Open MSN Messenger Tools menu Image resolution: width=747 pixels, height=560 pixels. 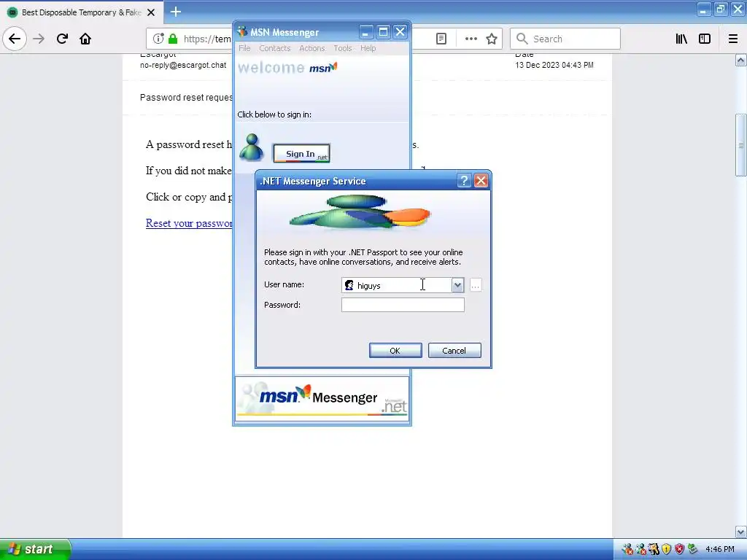coord(343,48)
